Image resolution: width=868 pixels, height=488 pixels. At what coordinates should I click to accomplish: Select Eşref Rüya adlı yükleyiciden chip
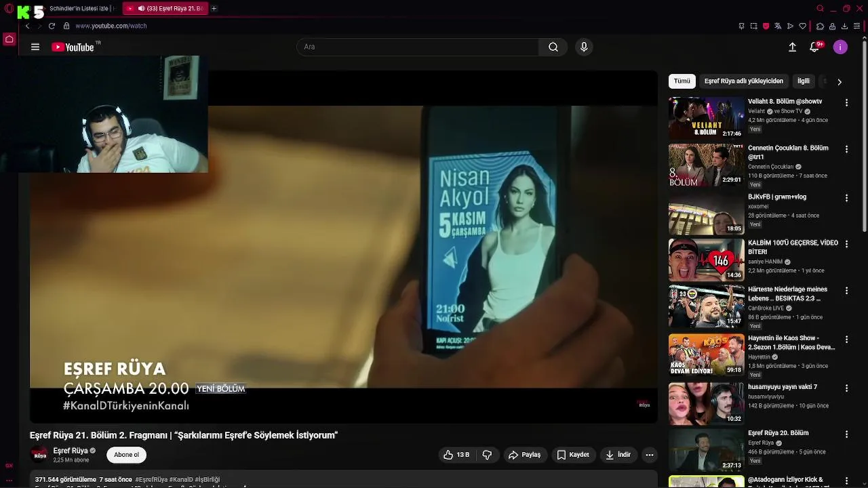click(x=743, y=81)
